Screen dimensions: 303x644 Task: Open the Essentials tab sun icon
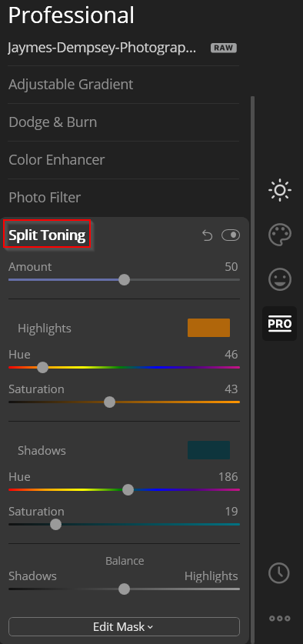click(x=280, y=190)
